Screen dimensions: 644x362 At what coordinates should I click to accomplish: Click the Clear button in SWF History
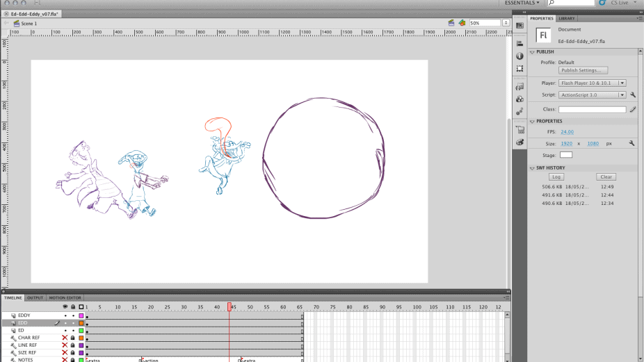point(606,176)
